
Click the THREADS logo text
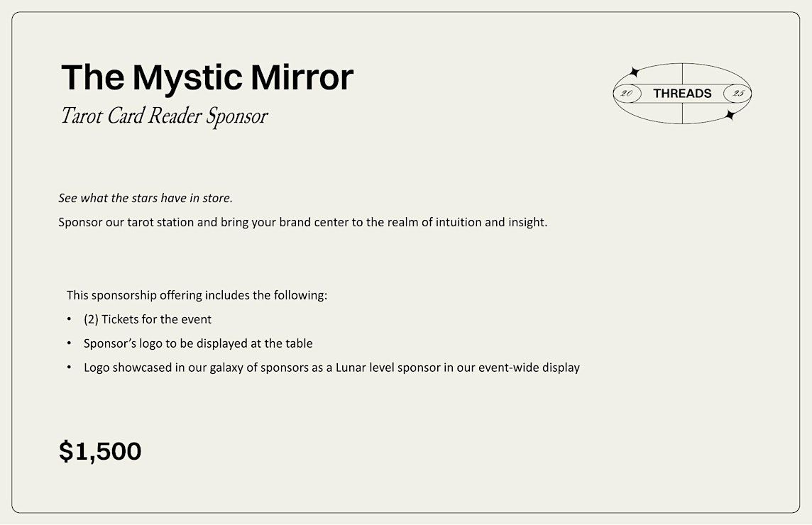pos(682,93)
